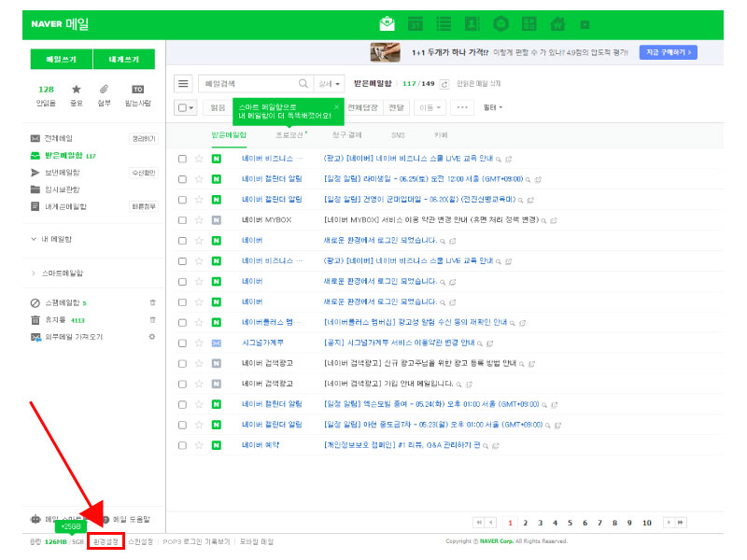Go to page 5 in pagination
The image size is (747, 560).
tap(570, 523)
